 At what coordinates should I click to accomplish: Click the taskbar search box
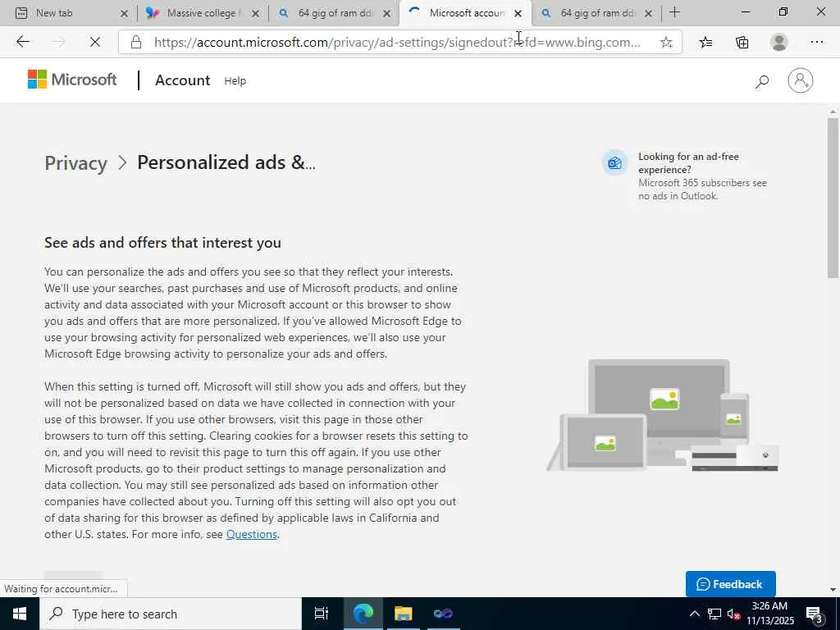point(171,614)
